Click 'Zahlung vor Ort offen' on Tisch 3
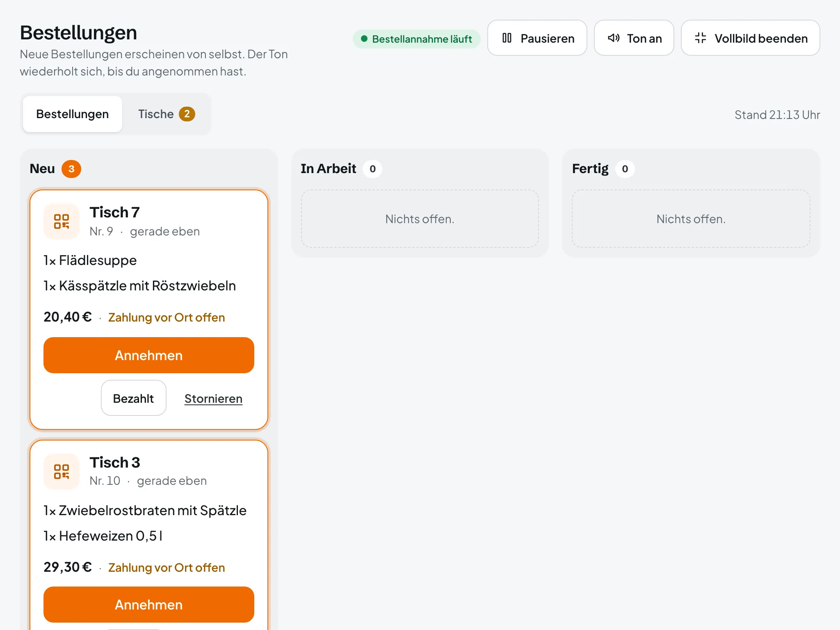Image resolution: width=840 pixels, height=630 pixels. coord(167,568)
